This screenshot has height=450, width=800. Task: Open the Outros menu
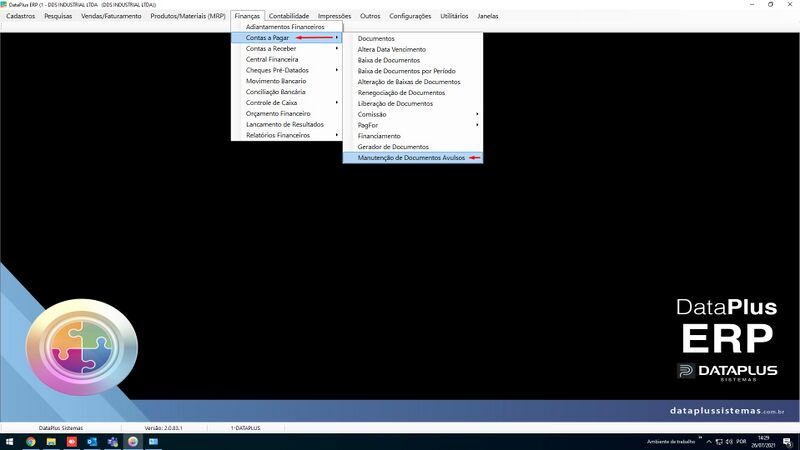coord(370,16)
